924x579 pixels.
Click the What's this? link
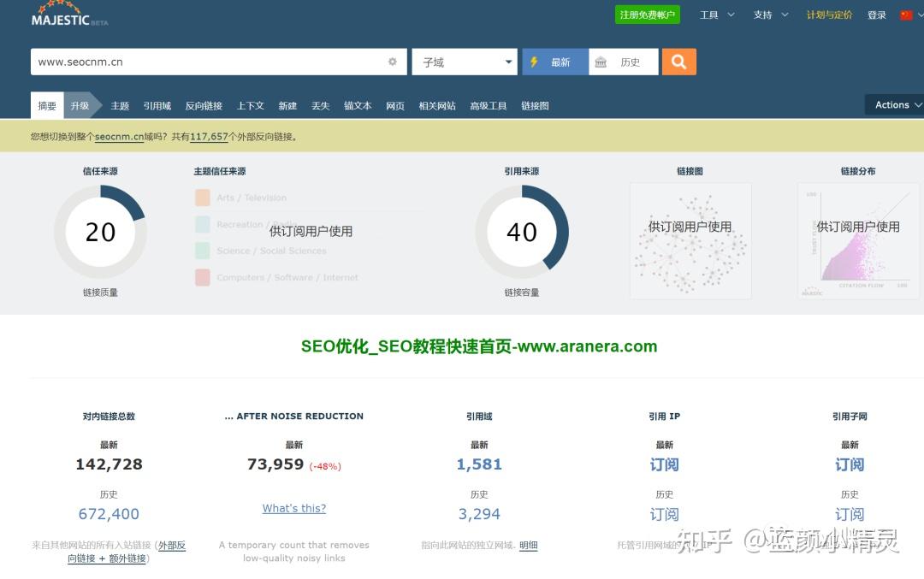pos(294,508)
